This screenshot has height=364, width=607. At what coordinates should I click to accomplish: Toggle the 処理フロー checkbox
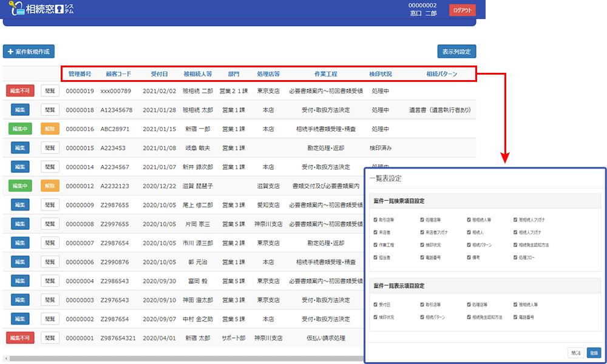pyautogui.click(x=515, y=257)
